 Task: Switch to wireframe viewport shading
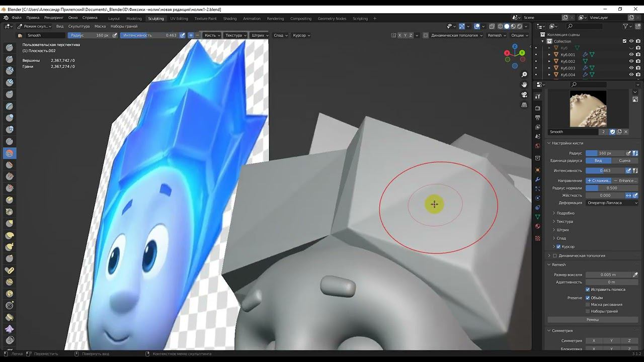[x=500, y=26]
